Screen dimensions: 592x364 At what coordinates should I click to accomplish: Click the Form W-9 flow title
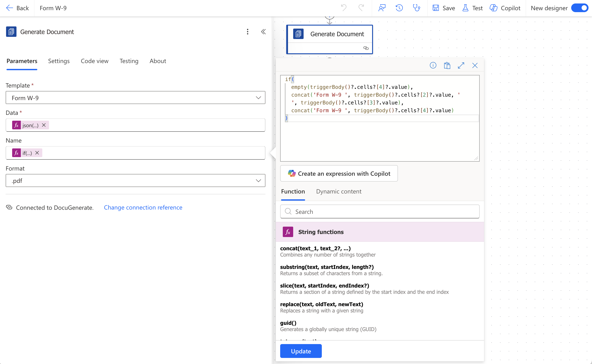coord(53,8)
